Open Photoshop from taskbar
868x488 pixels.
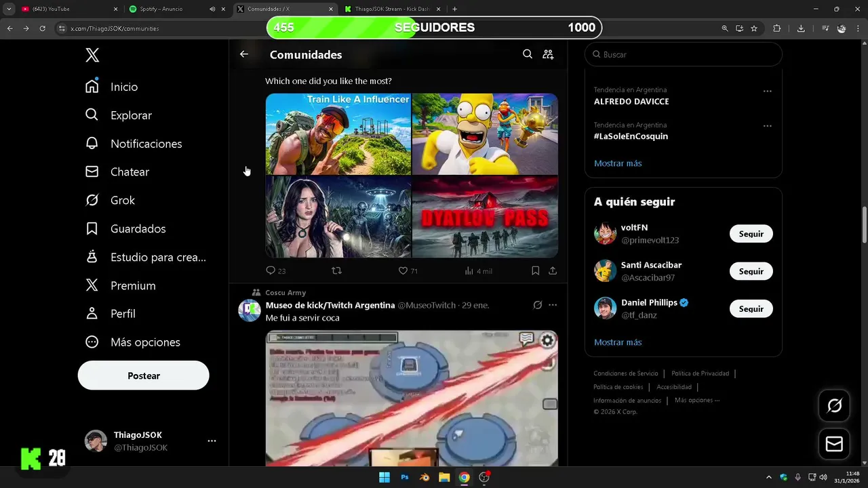coord(405,477)
